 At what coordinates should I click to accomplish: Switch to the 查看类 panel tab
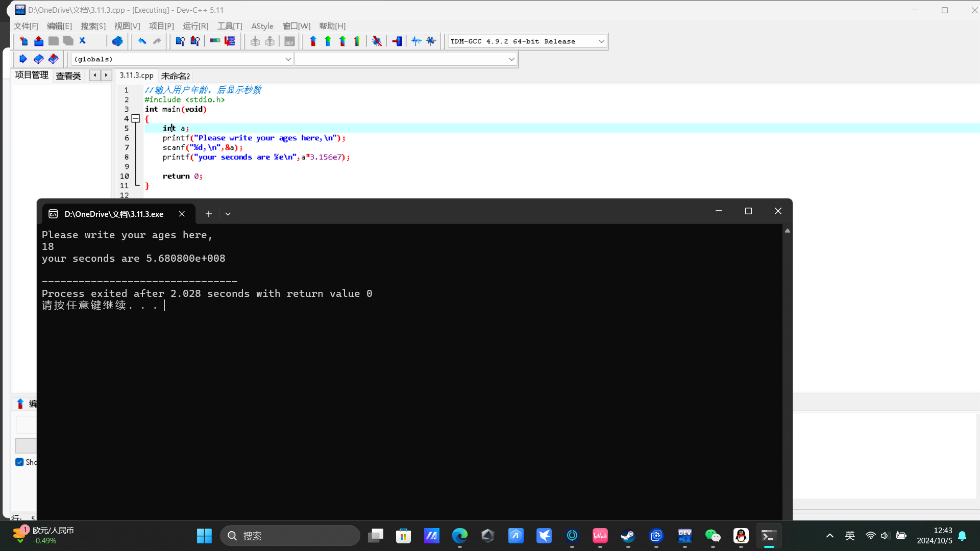(68, 76)
